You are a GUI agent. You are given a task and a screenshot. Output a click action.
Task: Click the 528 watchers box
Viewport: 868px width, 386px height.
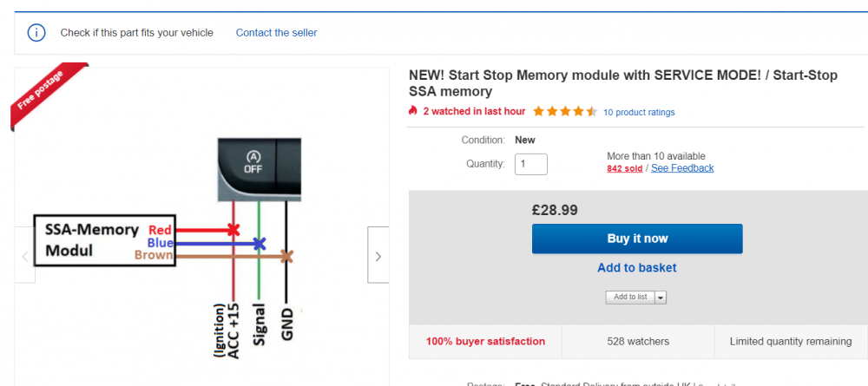tap(638, 341)
